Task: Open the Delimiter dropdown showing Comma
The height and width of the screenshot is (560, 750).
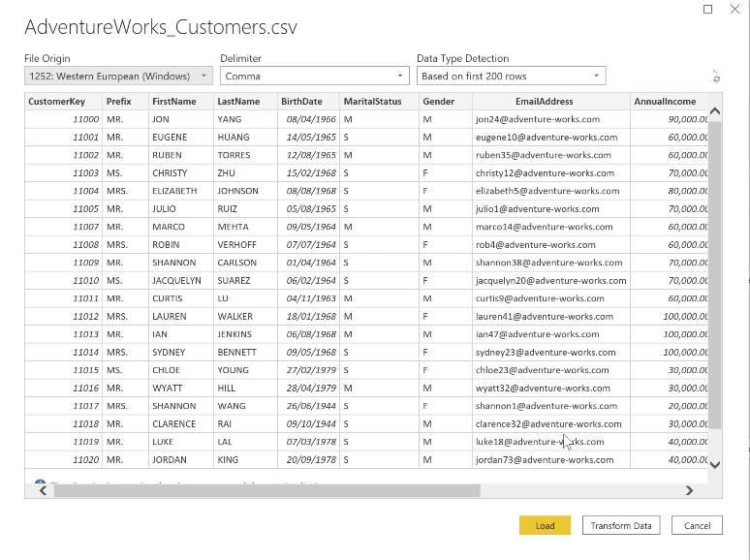Action: click(315, 76)
